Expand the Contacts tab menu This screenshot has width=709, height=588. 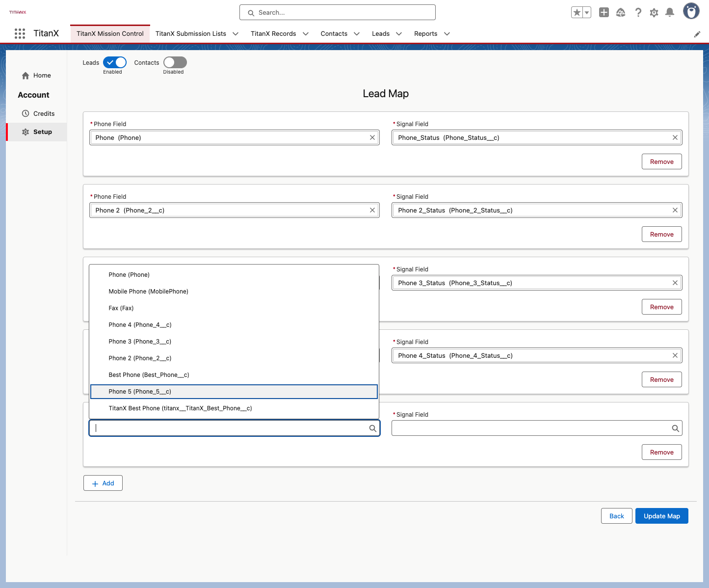coord(357,34)
